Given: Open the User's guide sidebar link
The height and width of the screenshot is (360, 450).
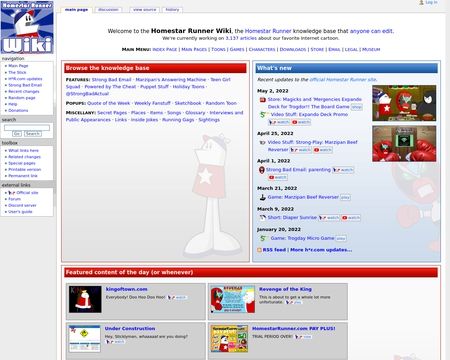Looking at the screenshot, I should click(x=20, y=212).
